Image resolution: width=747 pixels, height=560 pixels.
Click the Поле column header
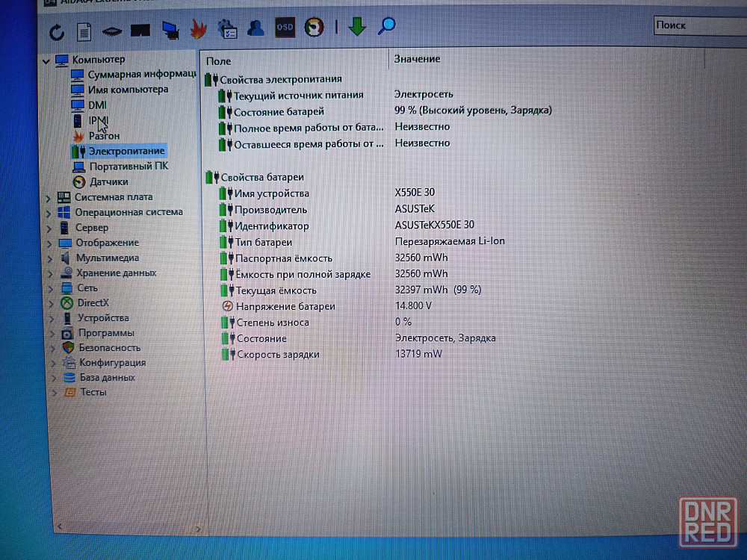[x=219, y=61]
